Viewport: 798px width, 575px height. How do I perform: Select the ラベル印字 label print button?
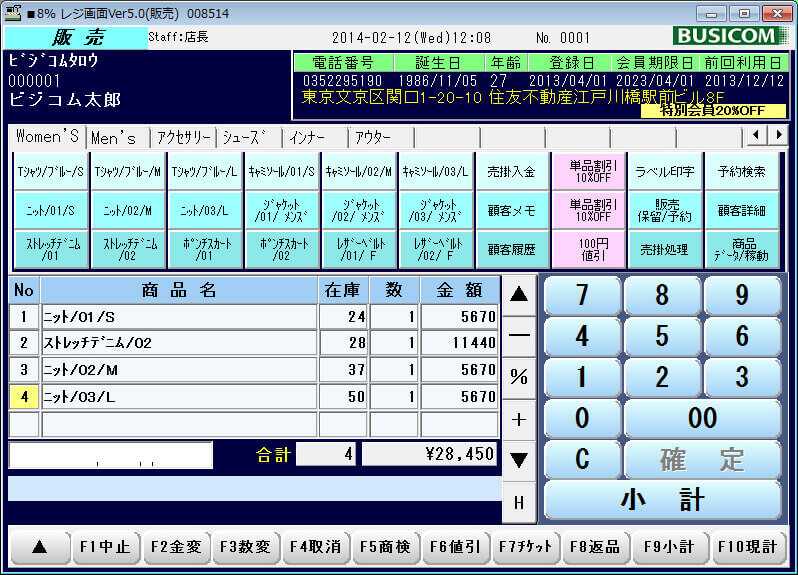point(665,171)
